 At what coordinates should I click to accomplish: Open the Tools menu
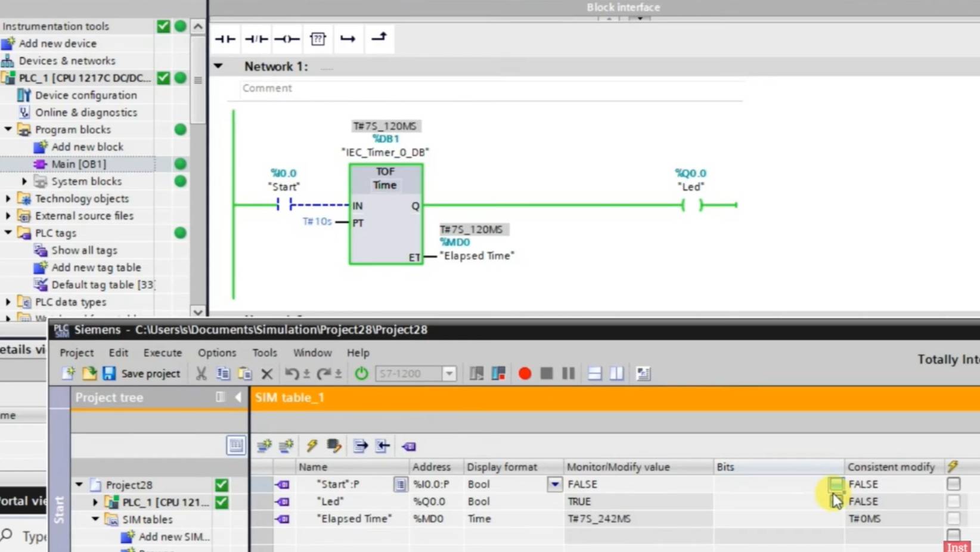point(265,353)
